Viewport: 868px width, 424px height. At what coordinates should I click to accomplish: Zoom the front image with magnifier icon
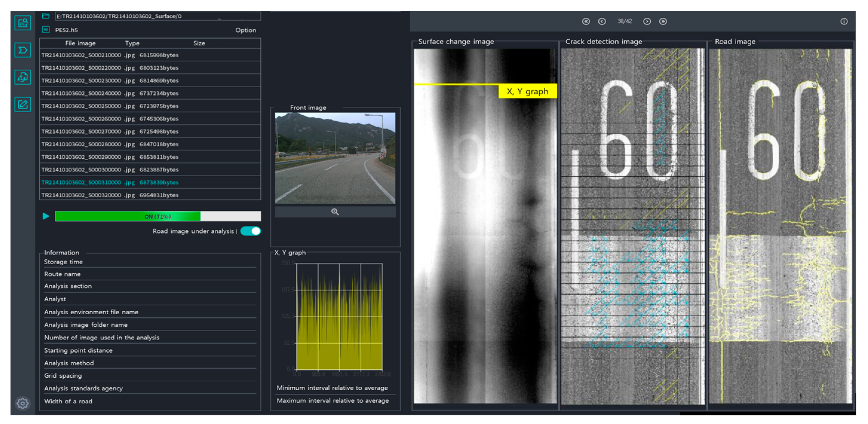(335, 212)
